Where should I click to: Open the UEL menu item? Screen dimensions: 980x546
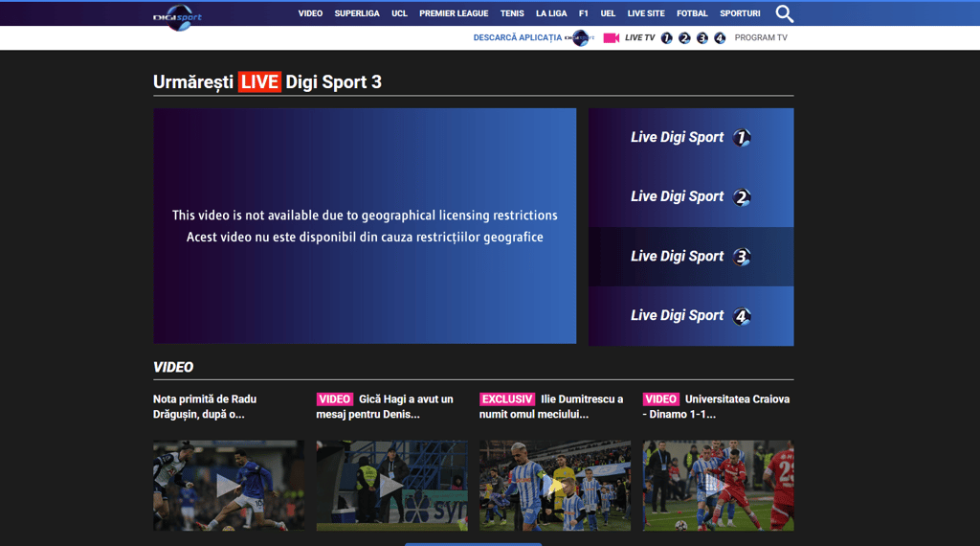tap(608, 13)
